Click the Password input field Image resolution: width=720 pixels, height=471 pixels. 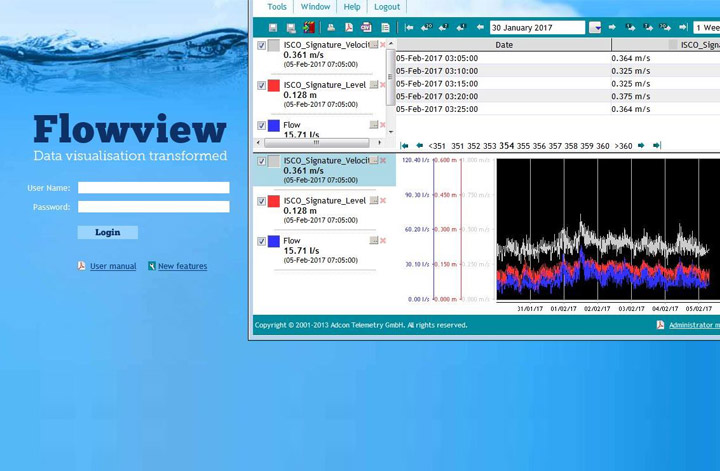click(153, 207)
